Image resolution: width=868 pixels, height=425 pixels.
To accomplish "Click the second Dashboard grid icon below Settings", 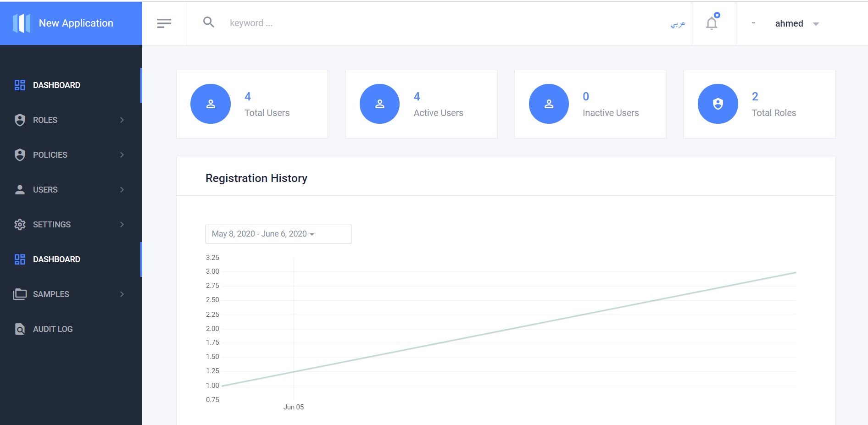I will click(x=20, y=259).
